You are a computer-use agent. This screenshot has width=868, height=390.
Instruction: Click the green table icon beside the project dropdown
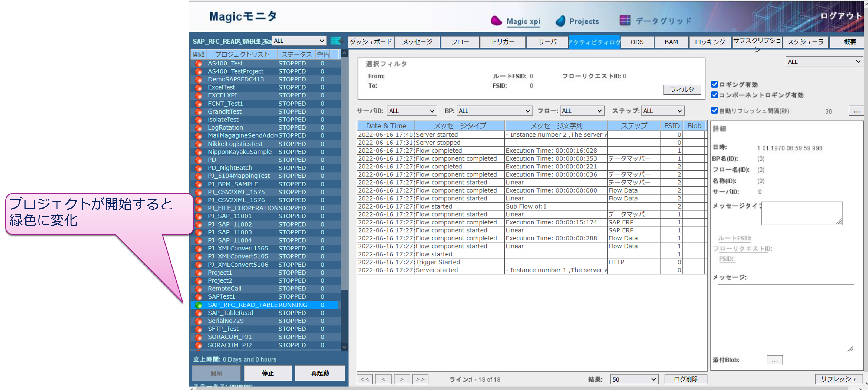336,41
